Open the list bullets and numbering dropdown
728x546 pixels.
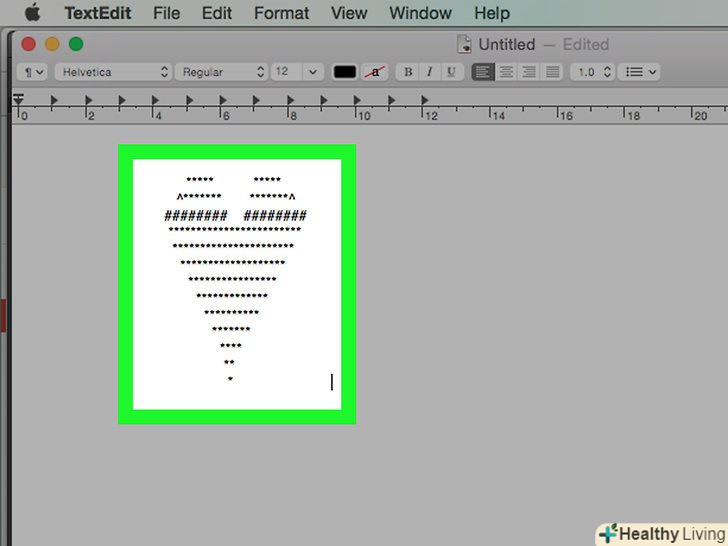[639, 72]
